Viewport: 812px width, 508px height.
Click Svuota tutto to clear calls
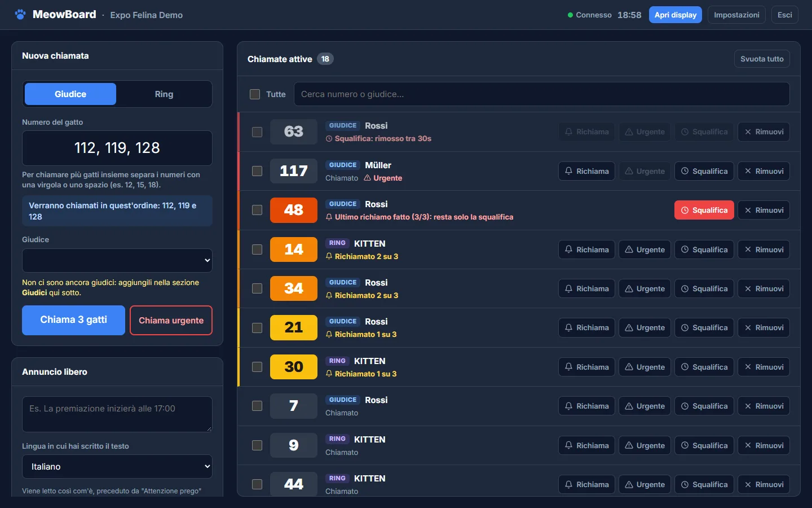(x=762, y=59)
